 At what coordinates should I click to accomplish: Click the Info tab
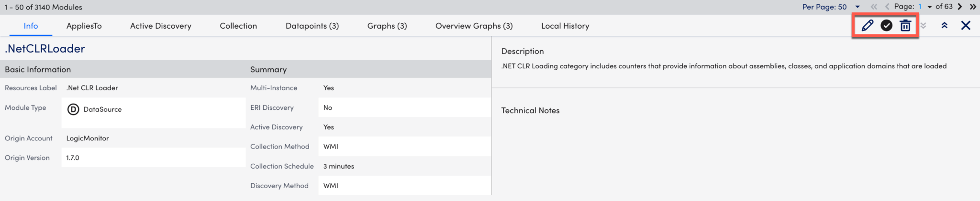tap(31, 26)
